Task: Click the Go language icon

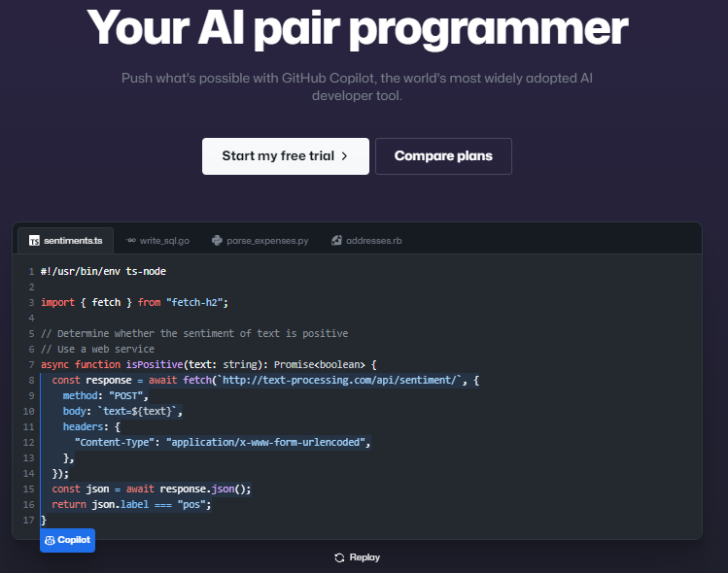Action: tap(131, 240)
